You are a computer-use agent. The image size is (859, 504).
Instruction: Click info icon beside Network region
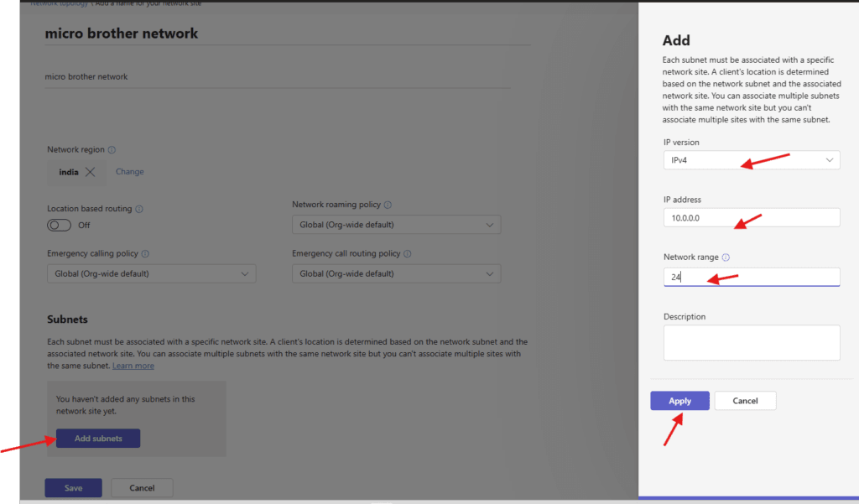[x=112, y=150]
